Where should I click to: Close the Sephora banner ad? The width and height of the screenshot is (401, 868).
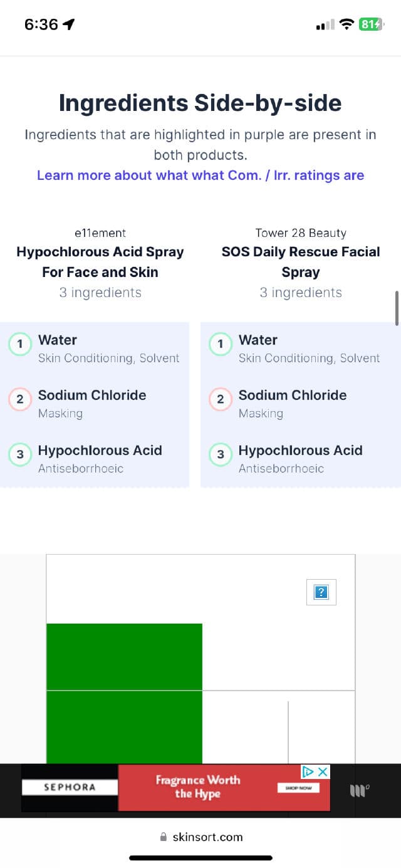coord(323,771)
